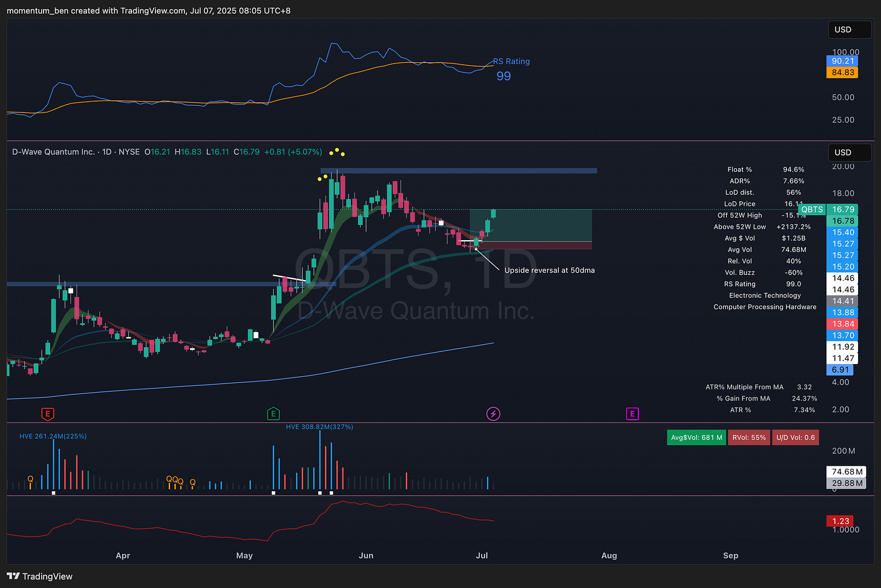Viewport: 881px width, 588px height.
Task: Click the purple lightning bolt event icon
Action: click(x=493, y=414)
